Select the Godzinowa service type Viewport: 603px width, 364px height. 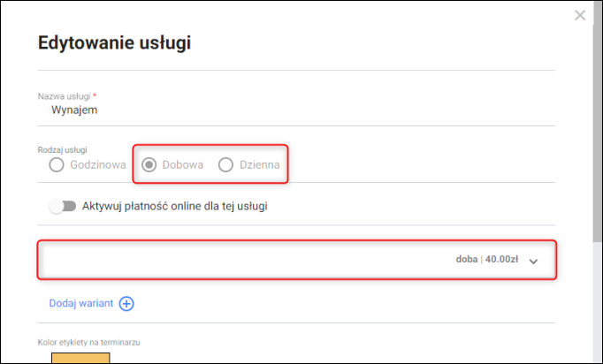57,164
